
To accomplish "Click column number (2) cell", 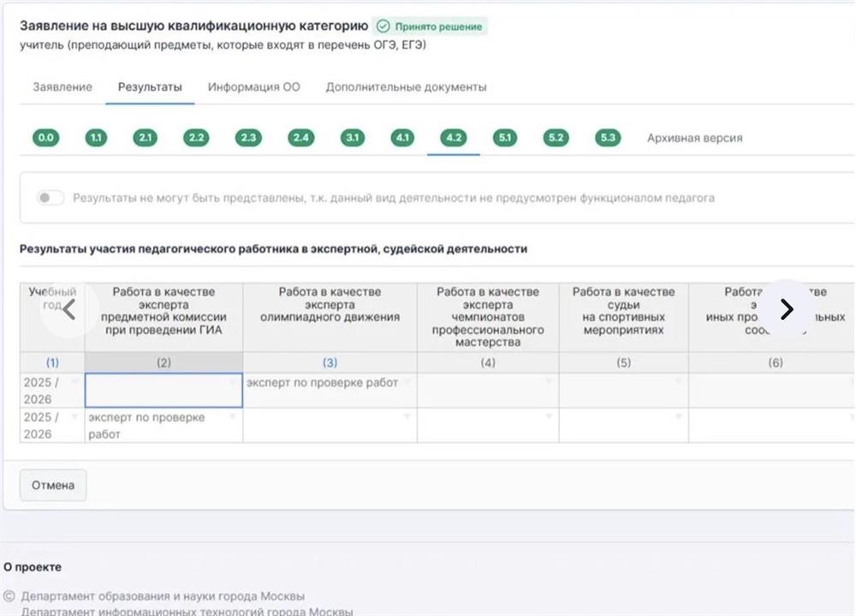I will pos(163,362).
